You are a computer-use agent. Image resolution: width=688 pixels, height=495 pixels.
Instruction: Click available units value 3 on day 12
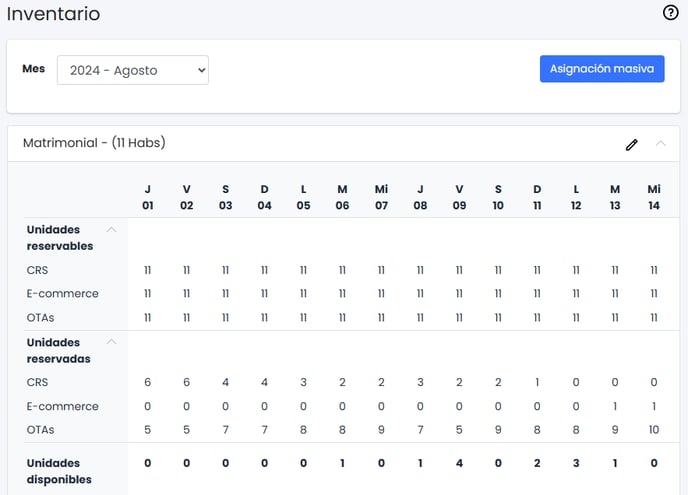click(x=576, y=463)
